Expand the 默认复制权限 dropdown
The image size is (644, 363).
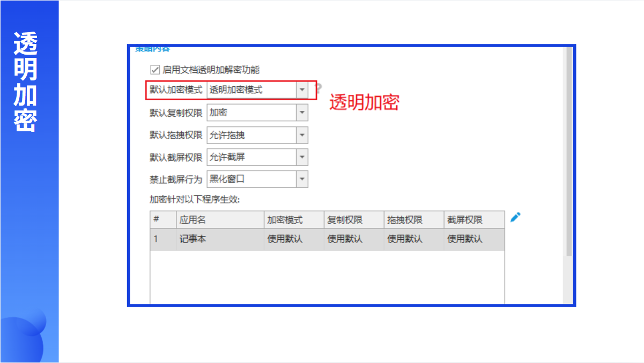(302, 113)
